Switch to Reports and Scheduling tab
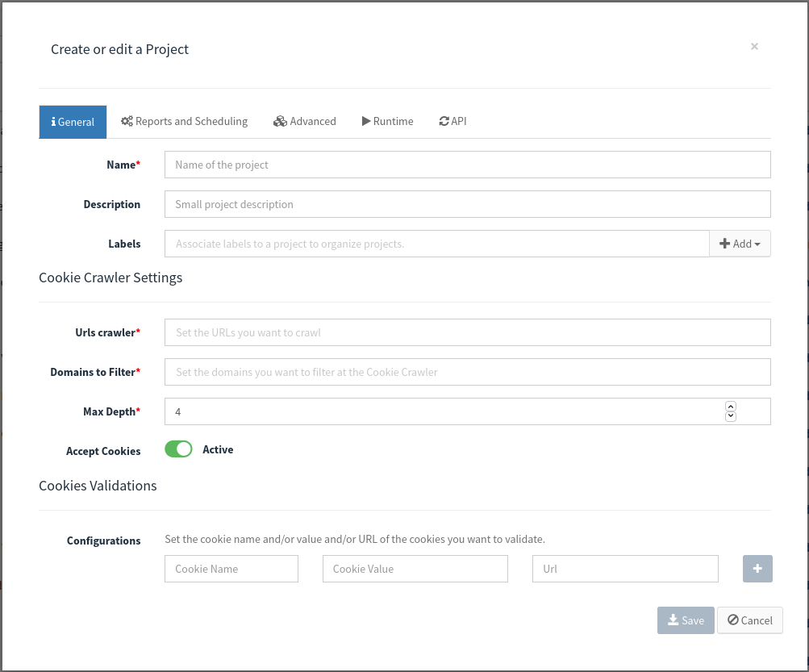The height and width of the screenshot is (672, 809). pos(184,121)
